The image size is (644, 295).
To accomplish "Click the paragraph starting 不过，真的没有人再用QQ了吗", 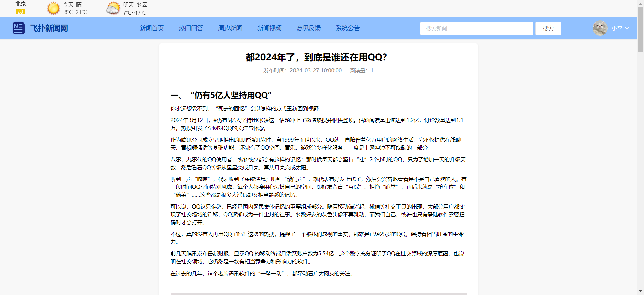I will 317,238.
